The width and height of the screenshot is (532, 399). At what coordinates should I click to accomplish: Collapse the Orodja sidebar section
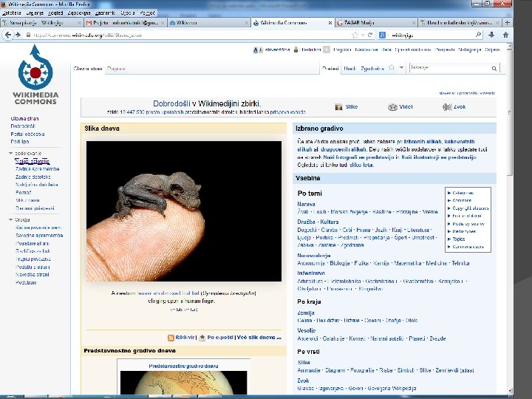click(10, 220)
